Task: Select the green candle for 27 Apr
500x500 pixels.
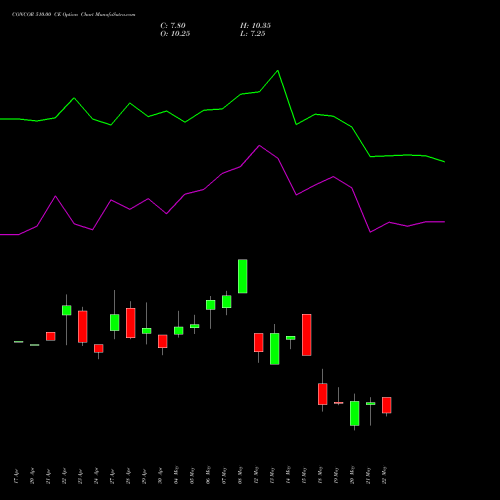Action: (x=115, y=322)
